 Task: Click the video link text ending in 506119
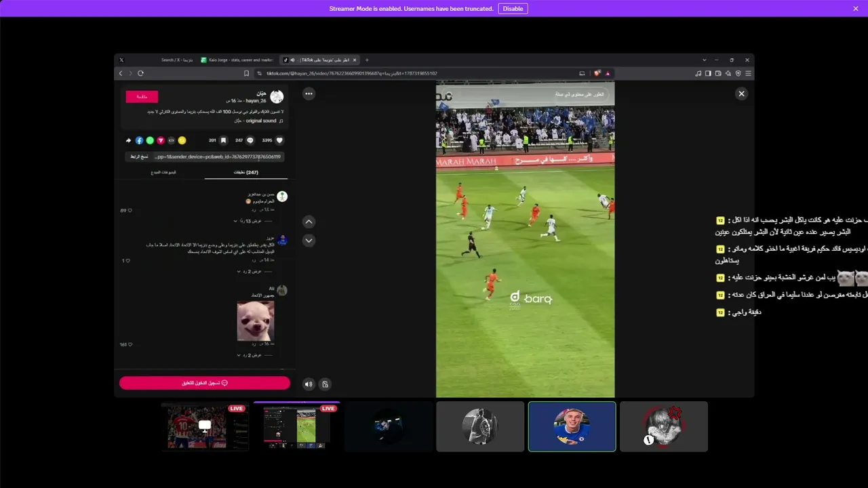[218, 157]
